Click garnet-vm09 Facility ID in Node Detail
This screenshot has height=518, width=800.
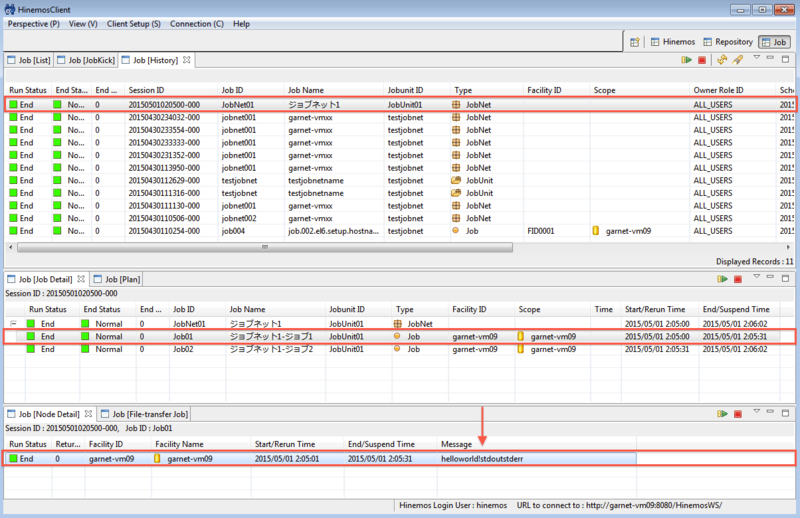pyautogui.click(x=111, y=459)
